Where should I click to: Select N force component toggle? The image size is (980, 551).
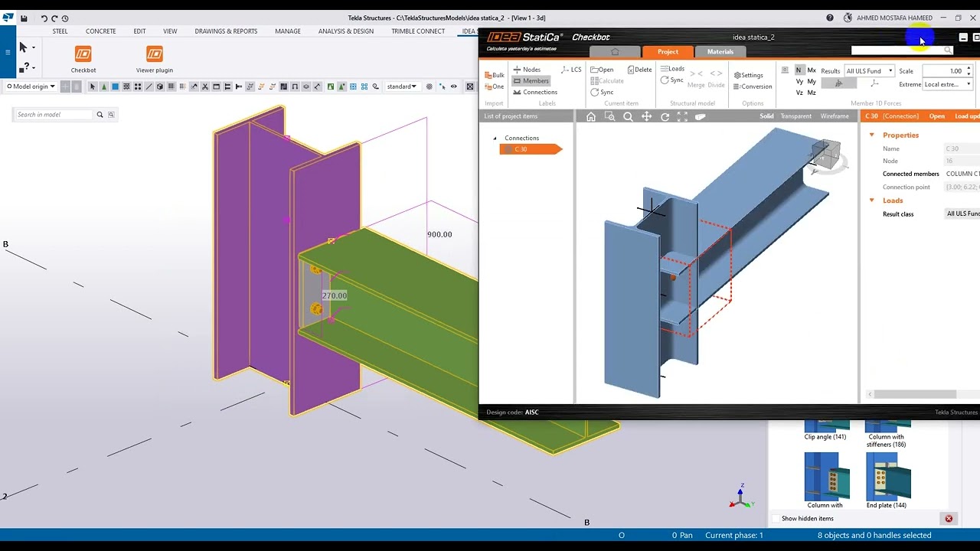coord(799,70)
